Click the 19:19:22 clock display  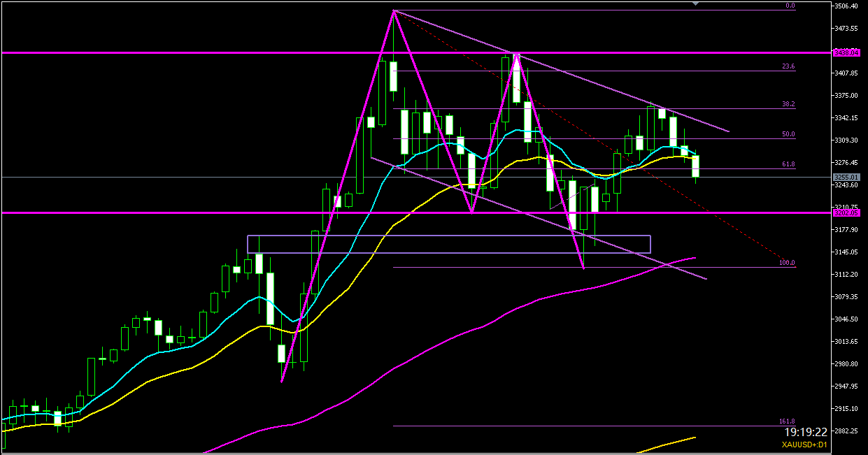806,433
